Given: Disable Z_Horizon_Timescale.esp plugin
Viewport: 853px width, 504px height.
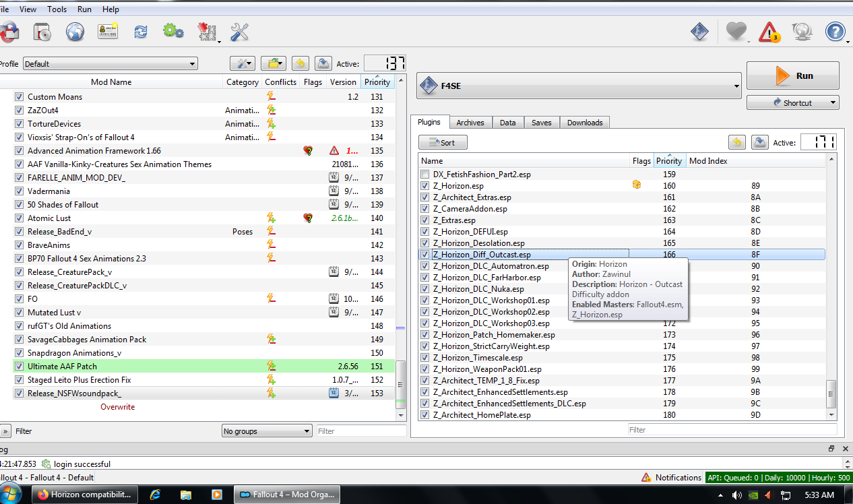Looking at the screenshot, I should [424, 358].
